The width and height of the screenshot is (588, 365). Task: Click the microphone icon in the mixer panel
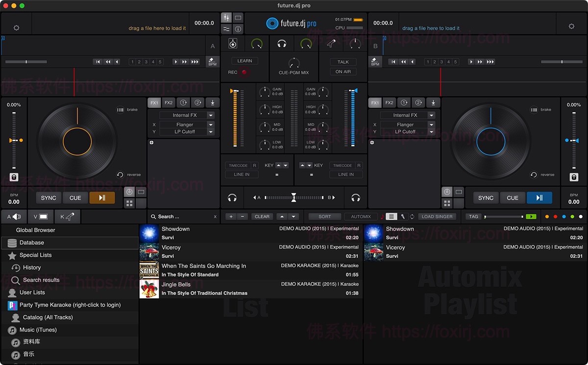[331, 43]
